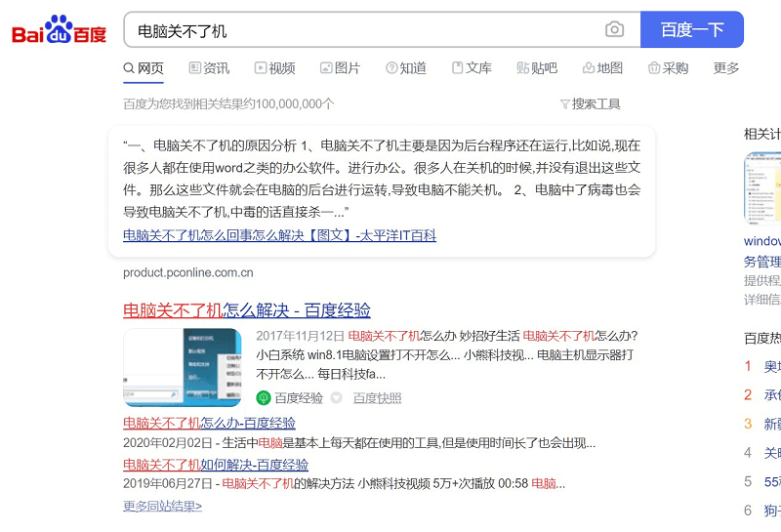Viewport: 781px width, 532px height.
Task: Click 更多同站结果 link
Action: (x=162, y=507)
